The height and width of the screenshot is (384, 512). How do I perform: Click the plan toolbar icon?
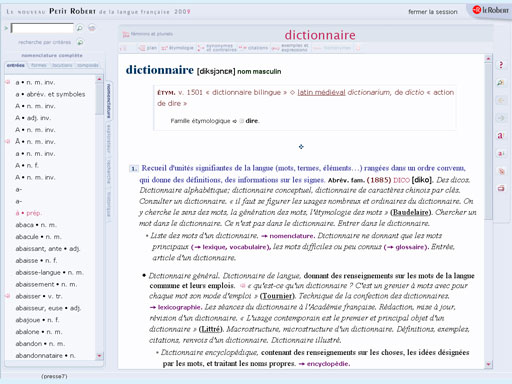coord(142,48)
